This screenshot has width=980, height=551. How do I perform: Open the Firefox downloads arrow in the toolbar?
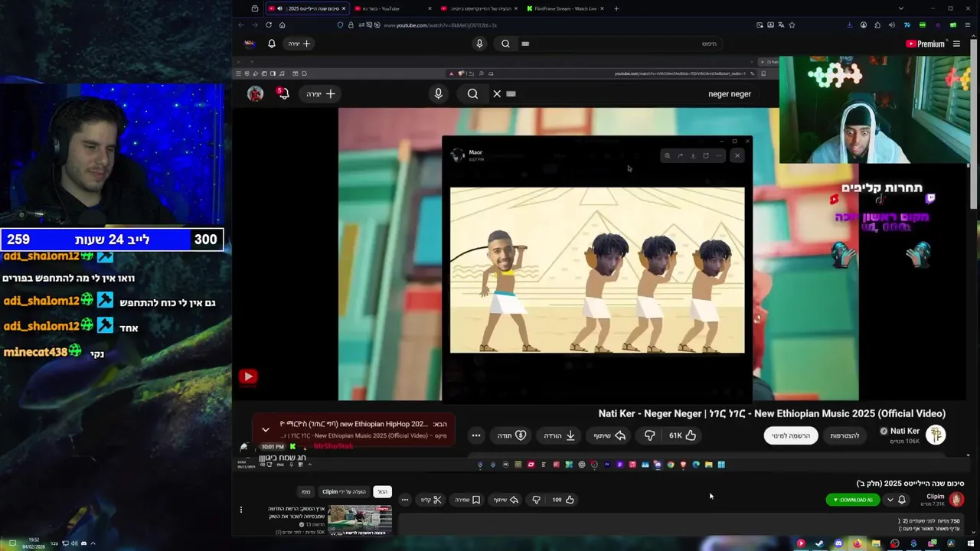coord(850,24)
